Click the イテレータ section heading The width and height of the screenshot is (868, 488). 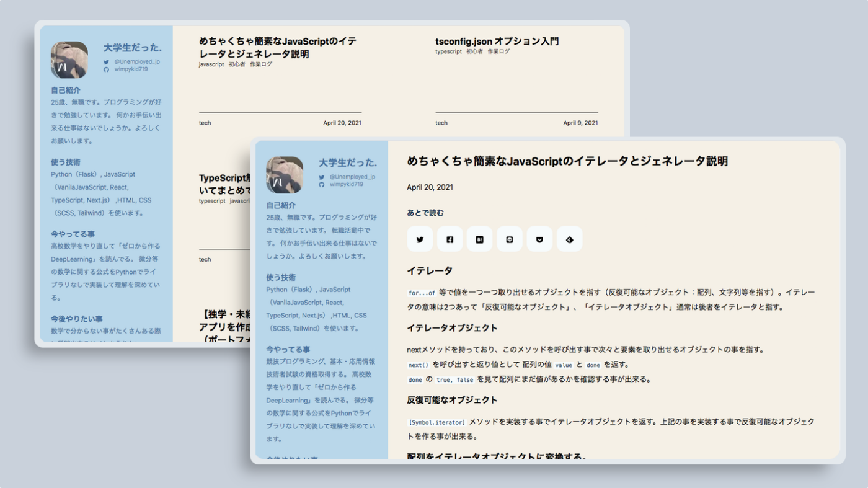point(430,270)
